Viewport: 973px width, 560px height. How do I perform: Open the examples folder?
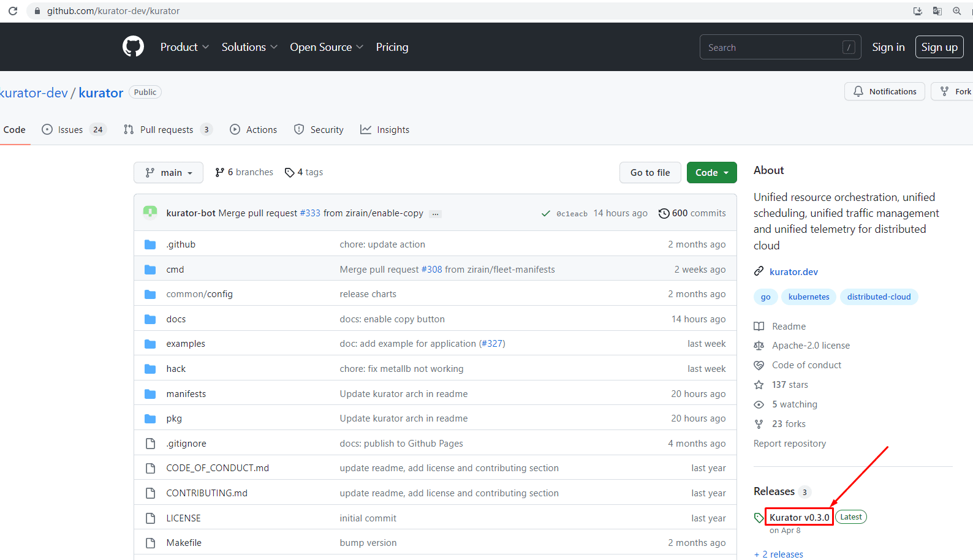click(x=186, y=344)
